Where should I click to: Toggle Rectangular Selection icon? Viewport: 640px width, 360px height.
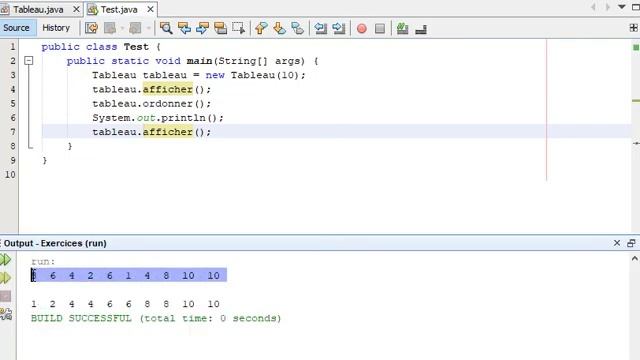(238, 28)
